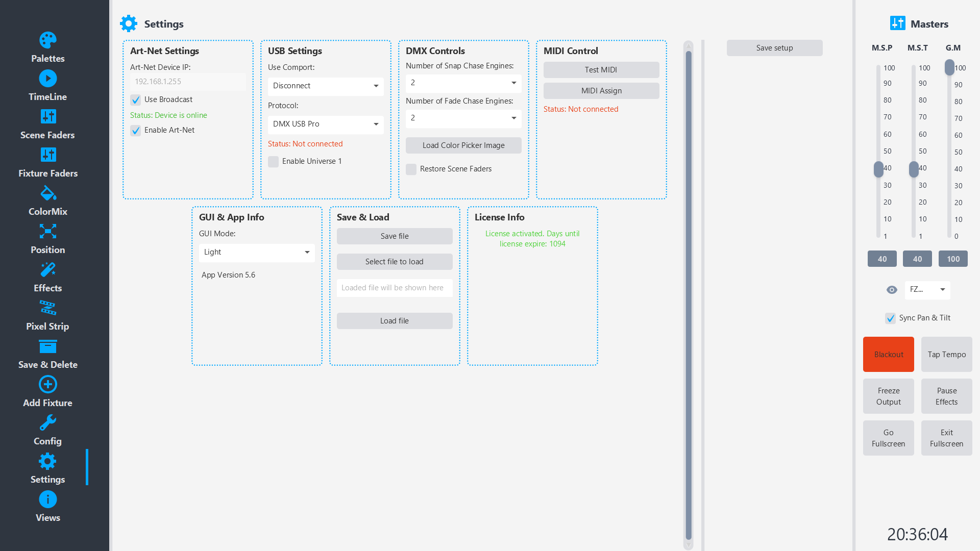Click the Art-Net Device IP field

(x=188, y=82)
